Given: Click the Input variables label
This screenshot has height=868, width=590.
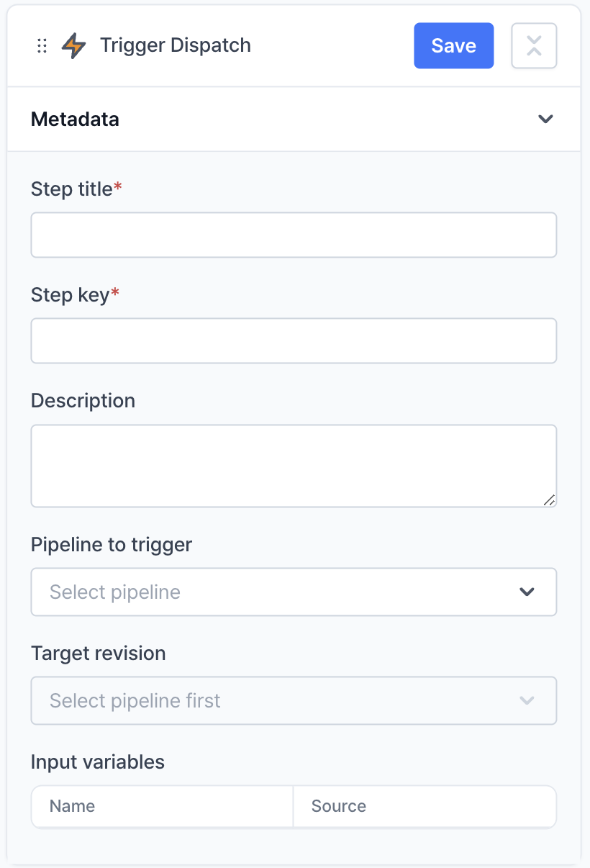Looking at the screenshot, I should point(98,761).
